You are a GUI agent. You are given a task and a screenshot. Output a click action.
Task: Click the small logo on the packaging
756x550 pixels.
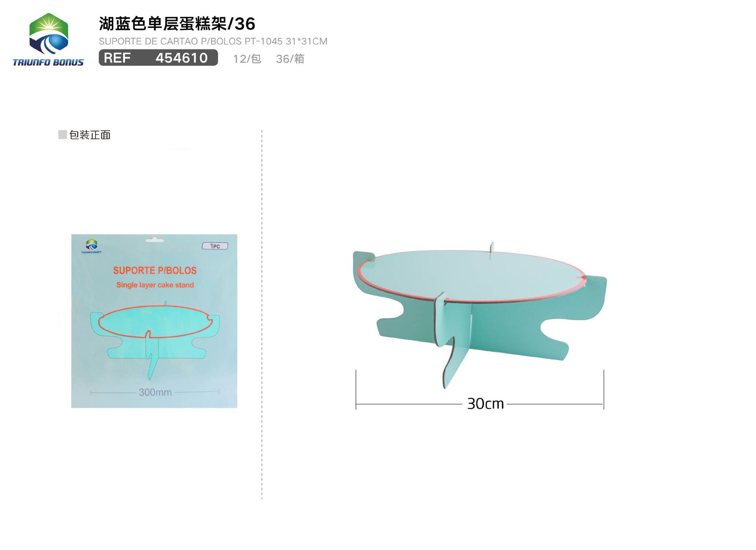click(x=91, y=246)
